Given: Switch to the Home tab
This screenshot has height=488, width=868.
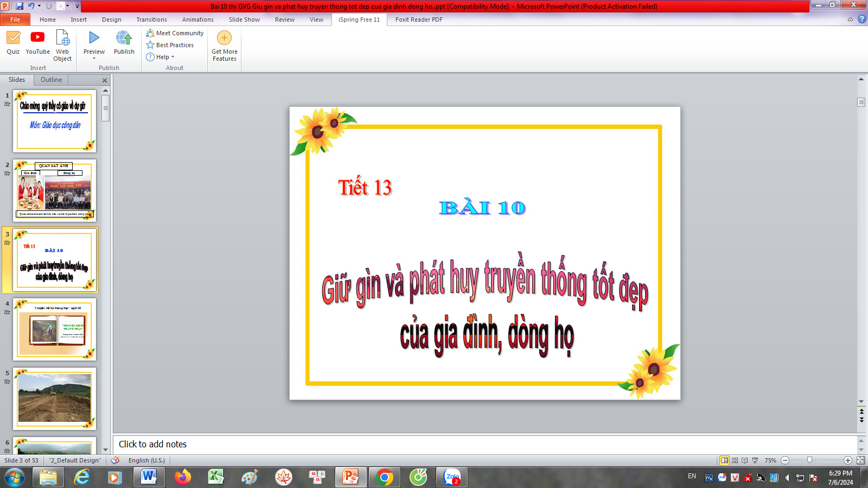Looking at the screenshot, I should point(48,20).
